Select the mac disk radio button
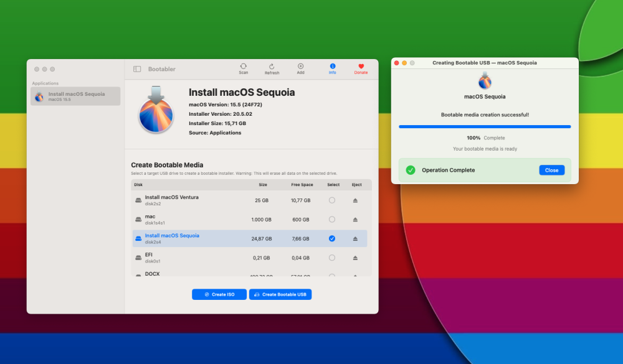623x364 pixels. click(x=332, y=220)
